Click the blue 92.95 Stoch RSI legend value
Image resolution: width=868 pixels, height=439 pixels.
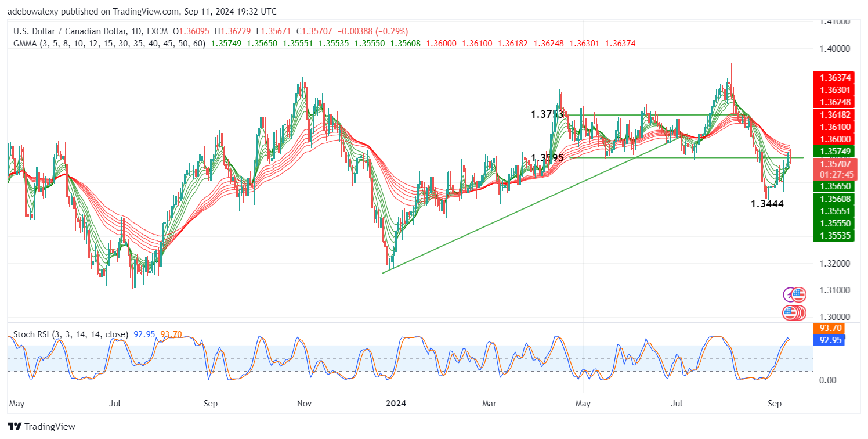pos(143,334)
